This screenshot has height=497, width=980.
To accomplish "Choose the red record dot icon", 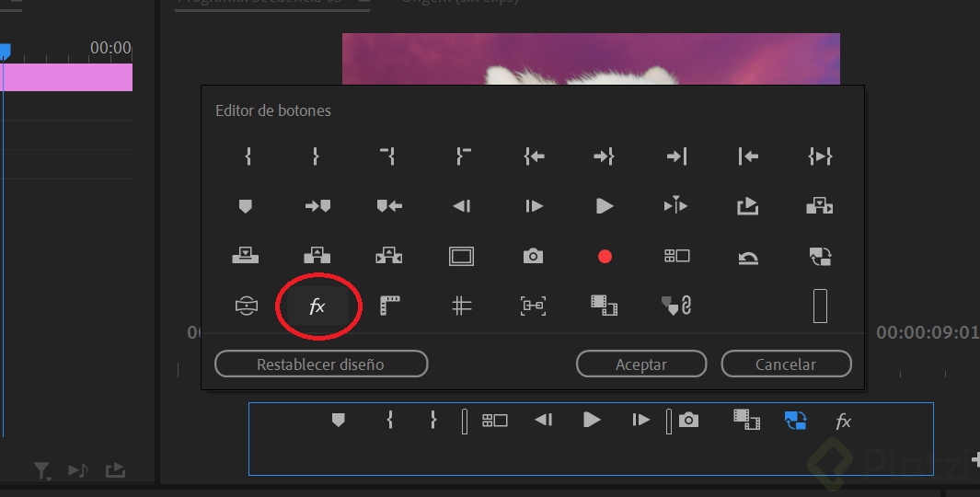I will [x=605, y=256].
